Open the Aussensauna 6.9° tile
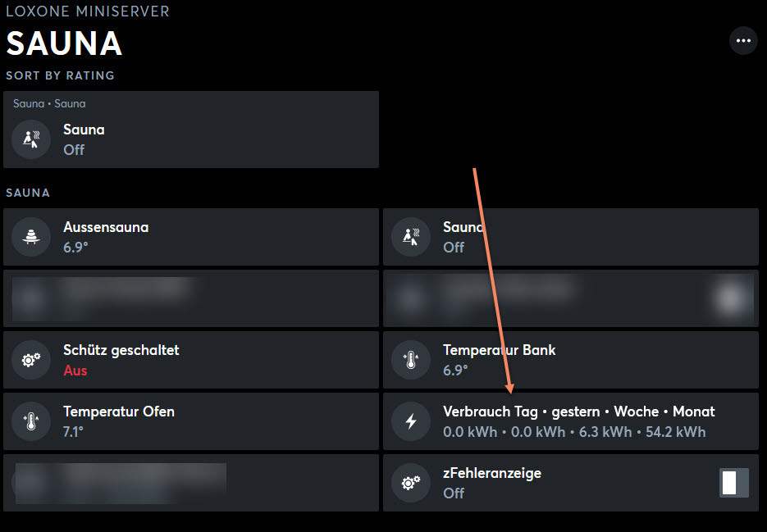767x532 pixels. (x=191, y=237)
